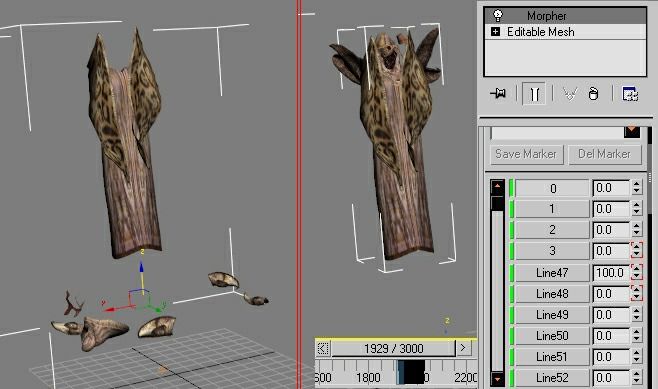Image resolution: width=658 pixels, height=389 pixels.
Task: Click channel 2 spinner arrows
Action: pyautogui.click(x=637, y=230)
